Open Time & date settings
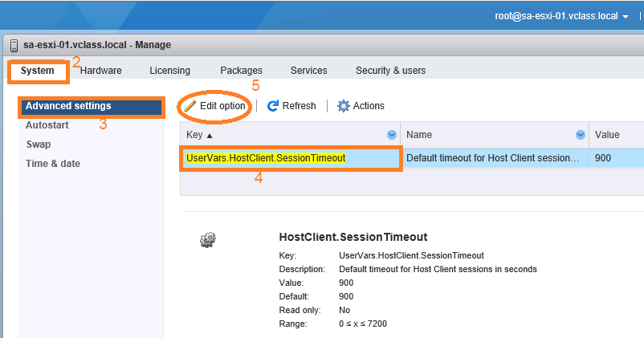Image resolution: width=644 pixels, height=338 pixels. 53,164
